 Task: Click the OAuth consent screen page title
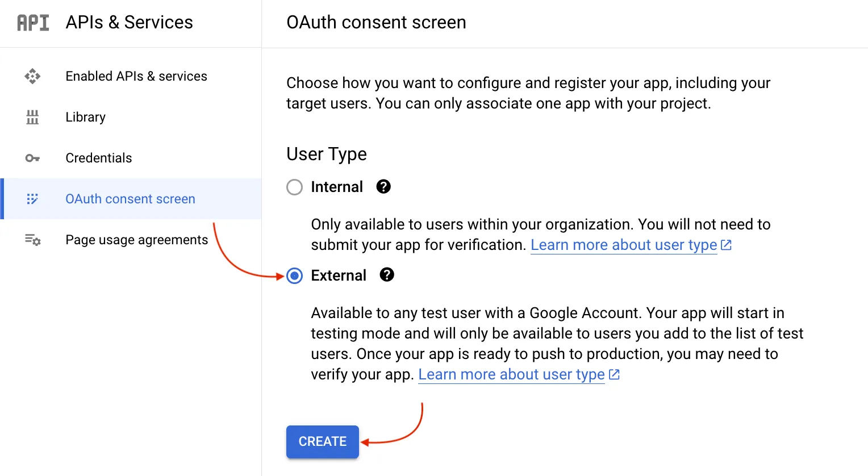coord(376,22)
